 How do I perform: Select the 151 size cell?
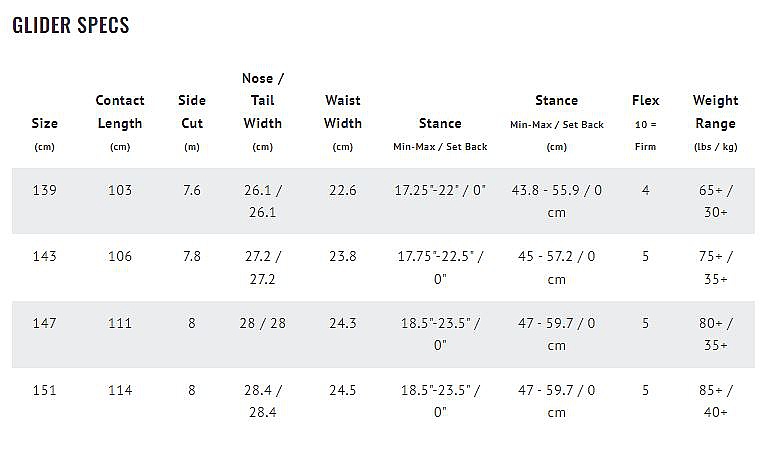click(x=44, y=390)
